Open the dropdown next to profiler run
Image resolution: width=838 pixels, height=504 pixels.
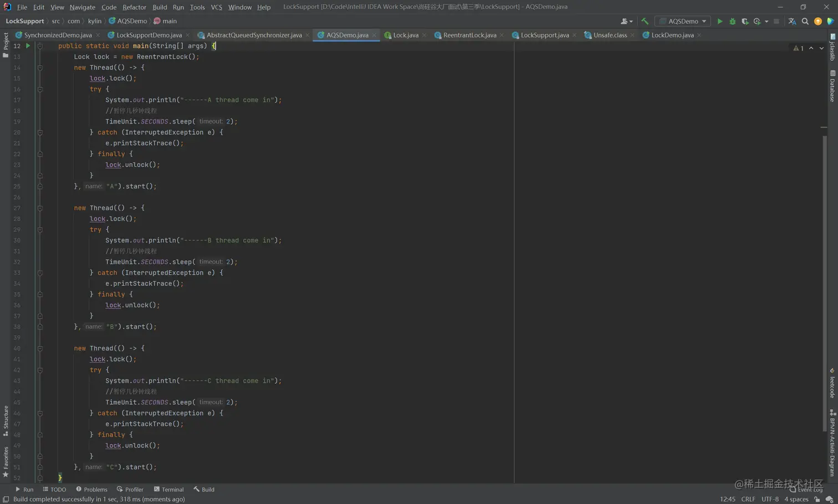click(x=767, y=22)
